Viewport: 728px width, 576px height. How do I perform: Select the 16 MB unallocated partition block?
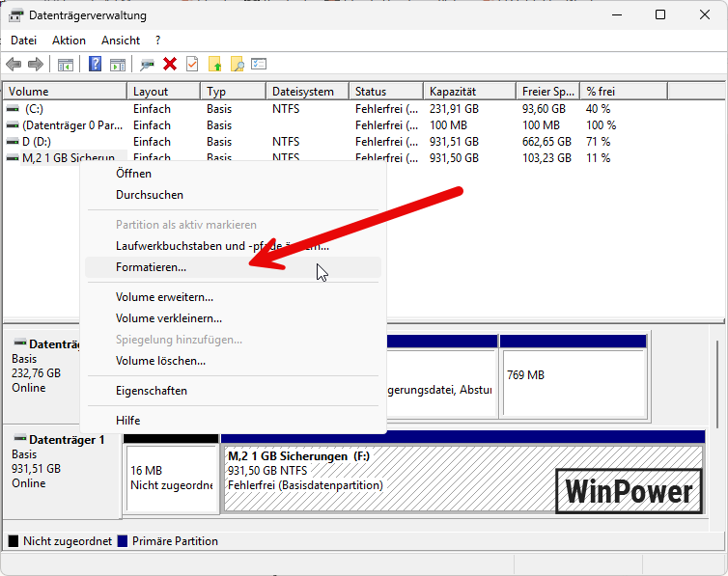(171, 479)
